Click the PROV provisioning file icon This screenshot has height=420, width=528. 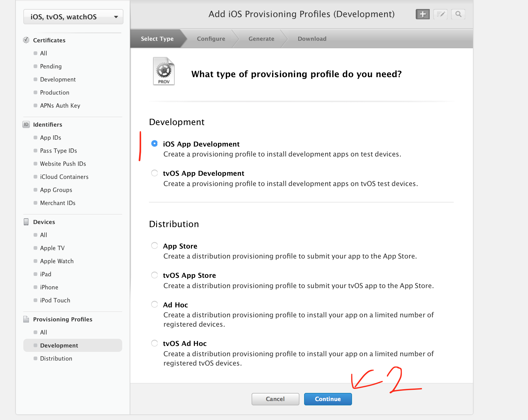(x=164, y=71)
